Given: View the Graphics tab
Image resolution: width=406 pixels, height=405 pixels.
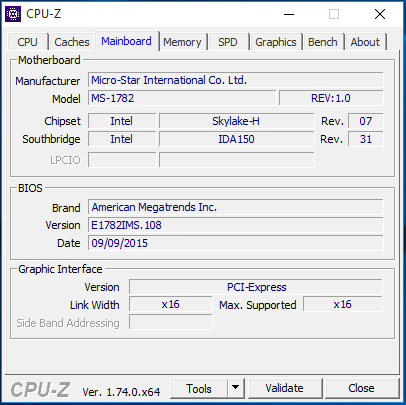Looking at the screenshot, I should [x=276, y=42].
